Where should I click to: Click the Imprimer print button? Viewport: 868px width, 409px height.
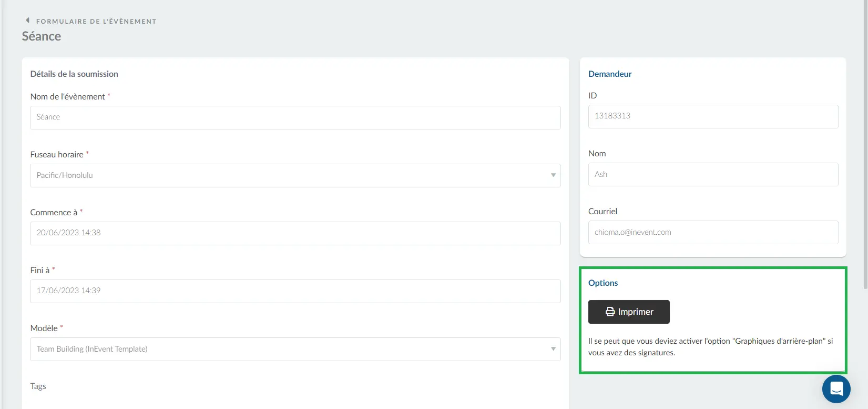[629, 312]
